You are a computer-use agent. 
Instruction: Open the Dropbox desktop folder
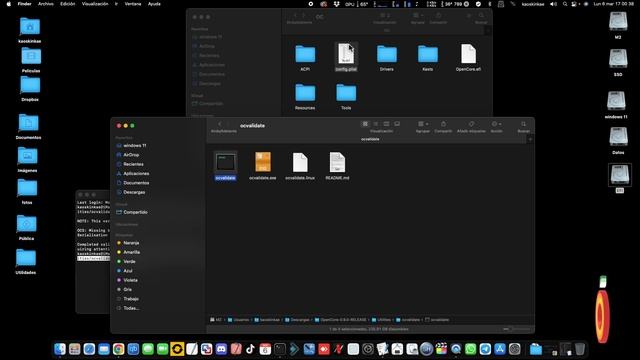pyautogui.click(x=30, y=89)
